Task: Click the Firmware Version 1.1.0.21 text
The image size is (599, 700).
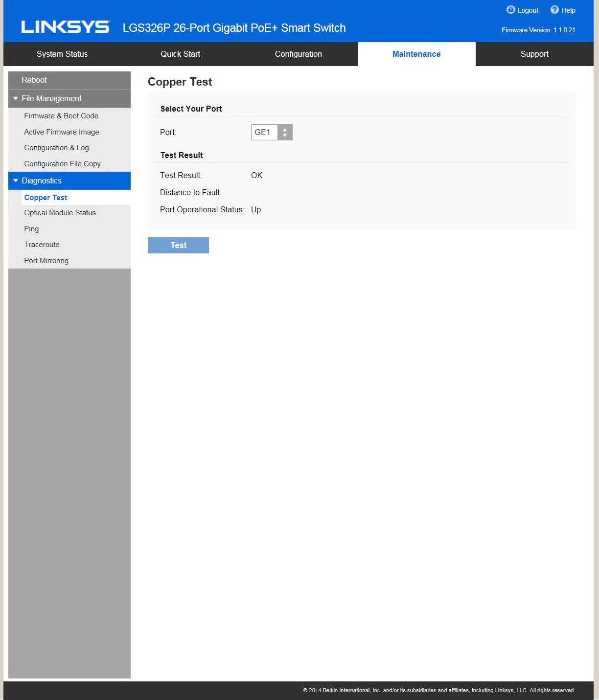Action: 538,30
